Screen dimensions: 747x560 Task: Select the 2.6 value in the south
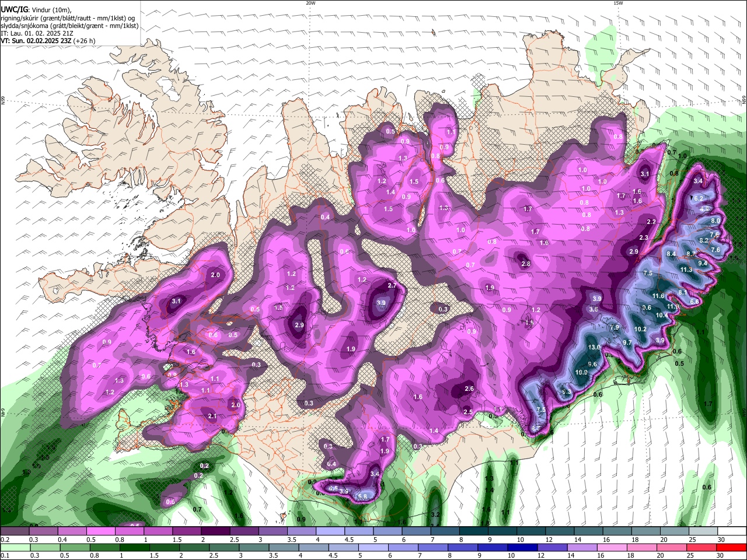coord(469,388)
